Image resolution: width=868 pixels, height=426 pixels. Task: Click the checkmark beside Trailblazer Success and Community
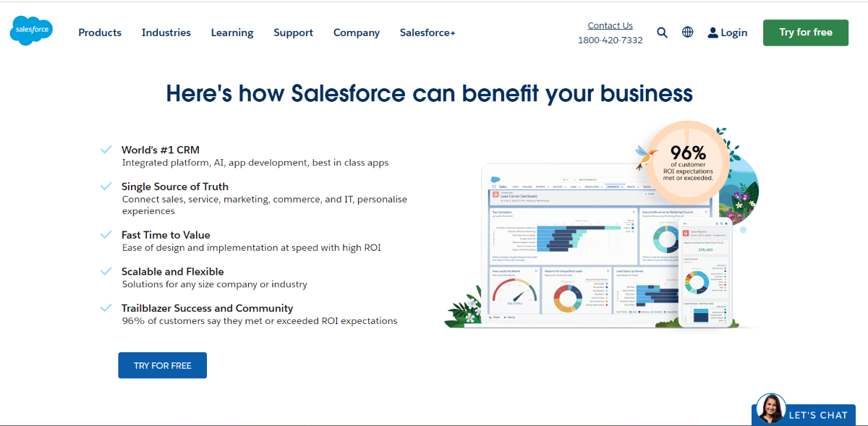pos(106,307)
